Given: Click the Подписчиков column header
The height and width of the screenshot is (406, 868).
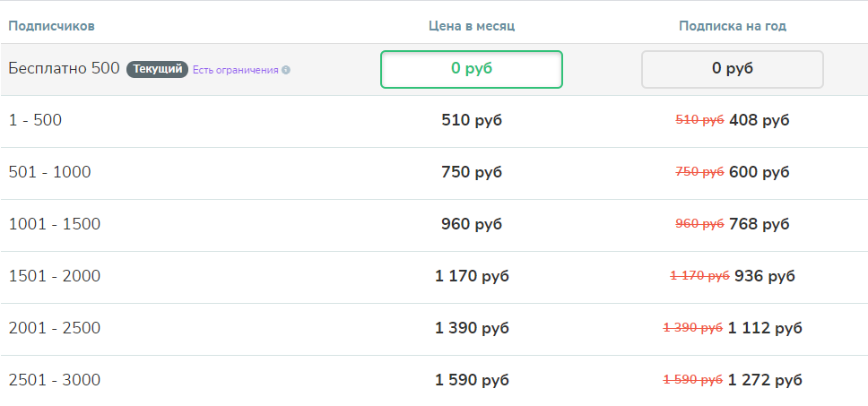Looking at the screenshot, I should [52, 26].
